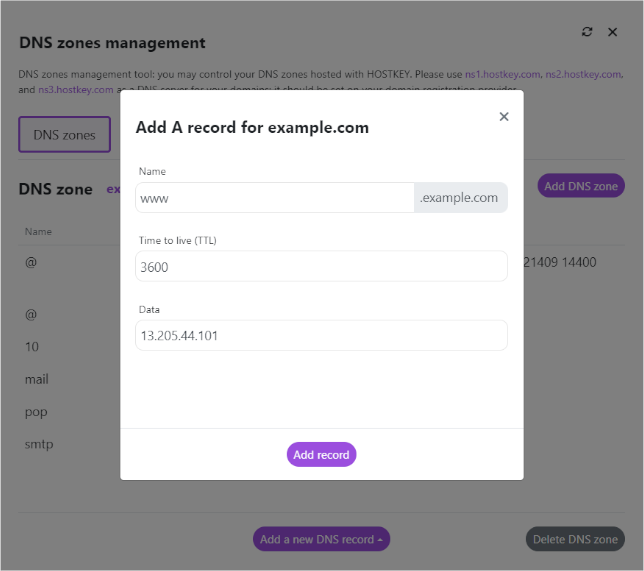Click the Data field with the IP address
Screen dimensions: 644x571
coord(321,335)
